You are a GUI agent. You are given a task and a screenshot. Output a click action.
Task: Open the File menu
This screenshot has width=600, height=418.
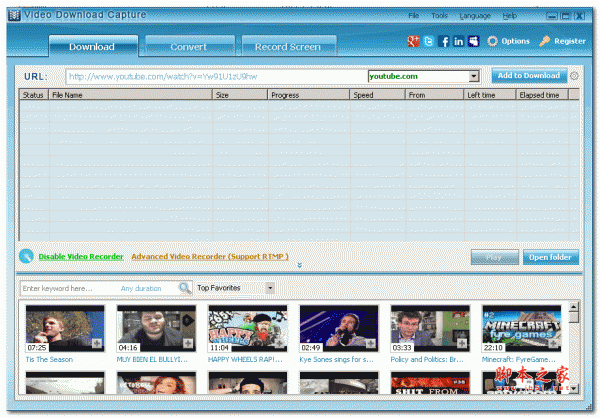(x=414, y=16)
